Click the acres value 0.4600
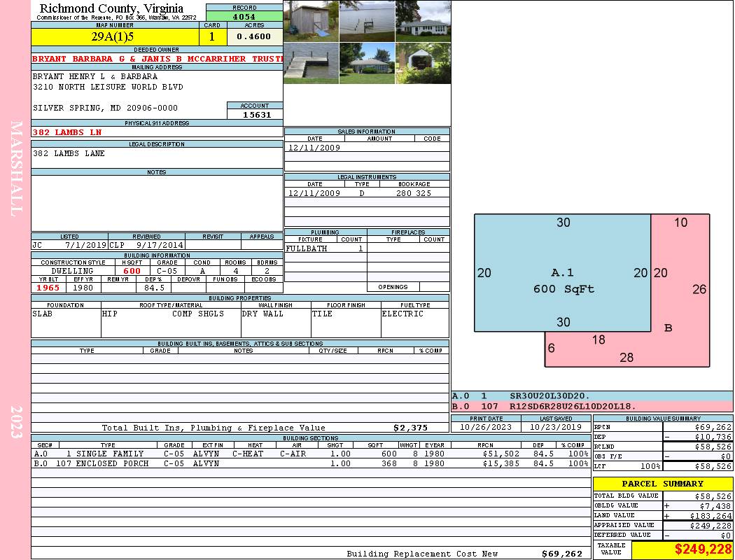The width and height of the screenshot is (735, 560). [254, 36]
